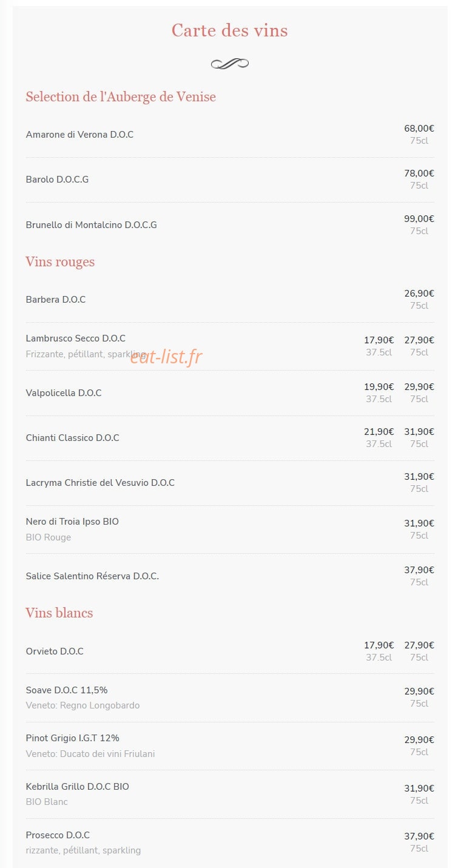Select the Lambrusco Secco 17,90€ half-bottle price
This screenshot has height=868, width=461.
tap(379, 340)
